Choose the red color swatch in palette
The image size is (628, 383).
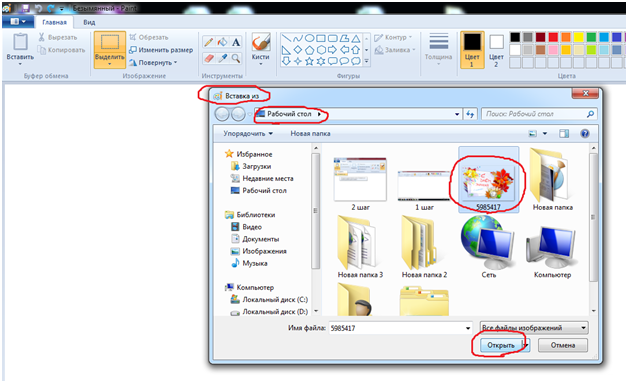(x=553, y=37)
